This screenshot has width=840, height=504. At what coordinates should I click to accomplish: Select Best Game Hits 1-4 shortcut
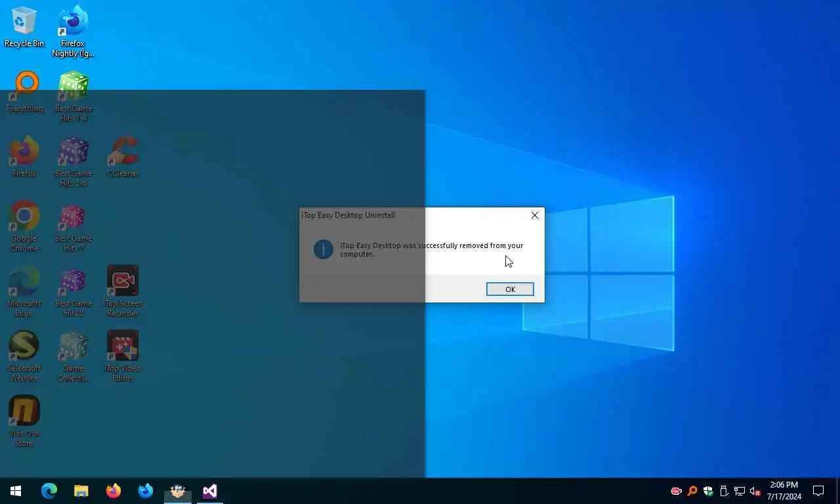pyautogui.click(x=73, y=96)
